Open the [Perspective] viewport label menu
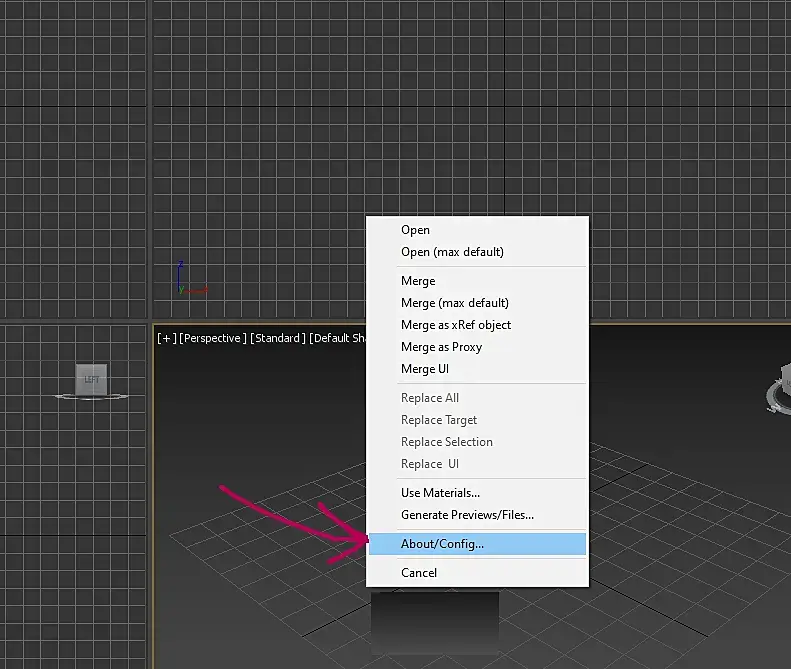 pos(213,338)
